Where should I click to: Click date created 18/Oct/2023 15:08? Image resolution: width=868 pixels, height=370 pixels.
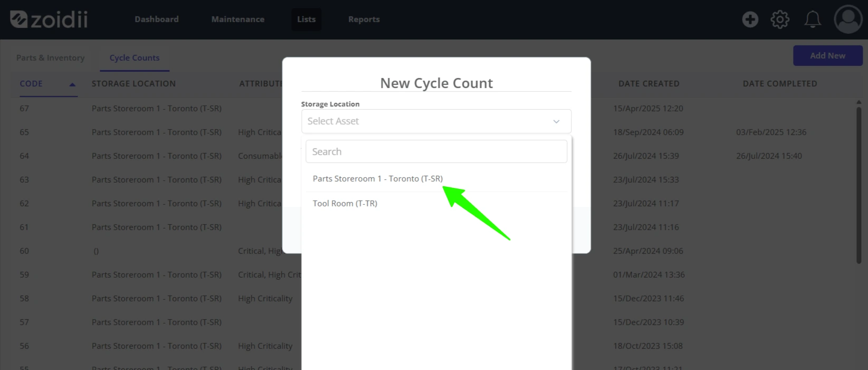tap(647, 346)
